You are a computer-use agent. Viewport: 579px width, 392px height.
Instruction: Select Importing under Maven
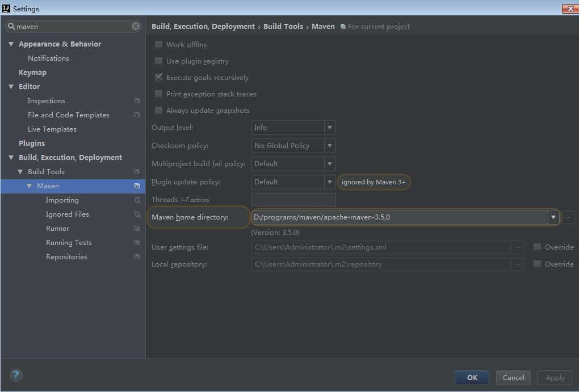click(62, 200)
